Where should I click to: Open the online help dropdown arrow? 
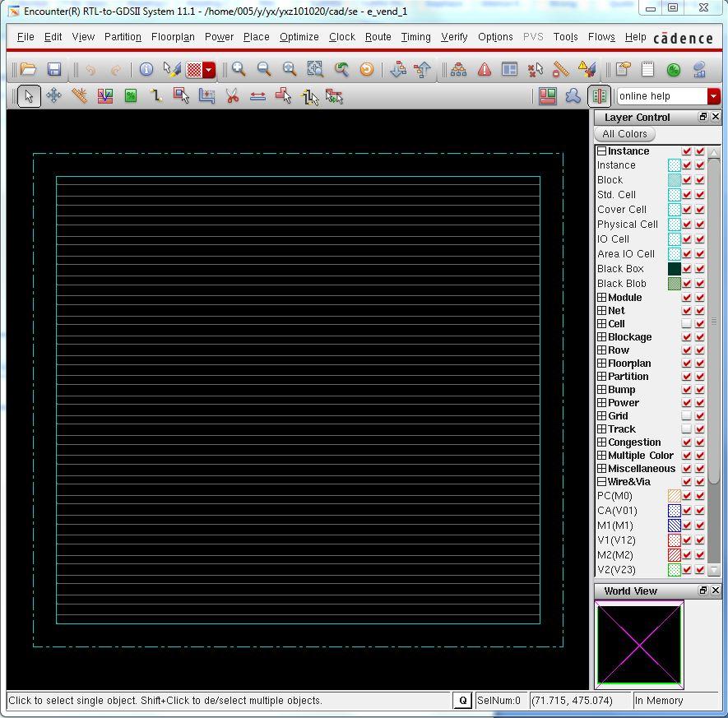click(713, 96)
